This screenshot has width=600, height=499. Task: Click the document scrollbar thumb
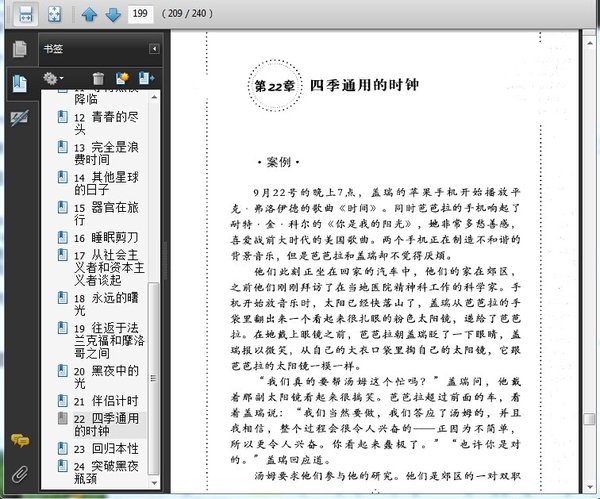tap(590, 419)
